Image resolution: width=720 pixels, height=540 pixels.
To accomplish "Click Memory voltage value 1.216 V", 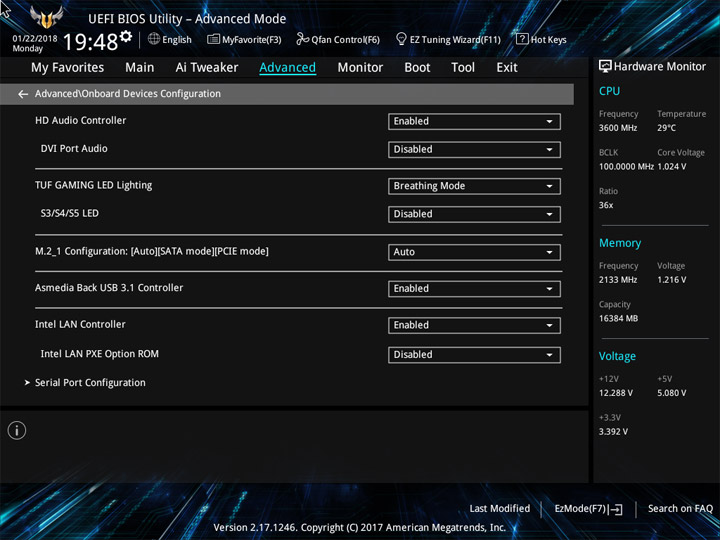I will coord(672,280).
